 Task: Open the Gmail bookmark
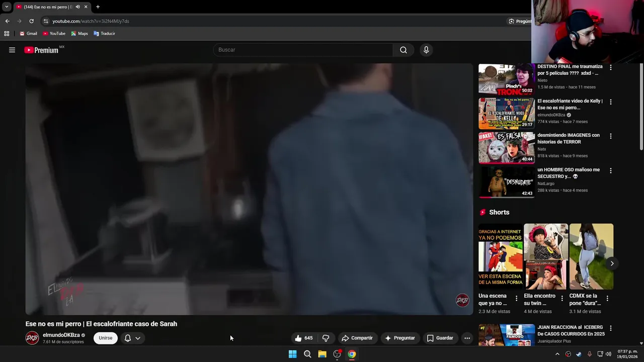click(28, 34)
